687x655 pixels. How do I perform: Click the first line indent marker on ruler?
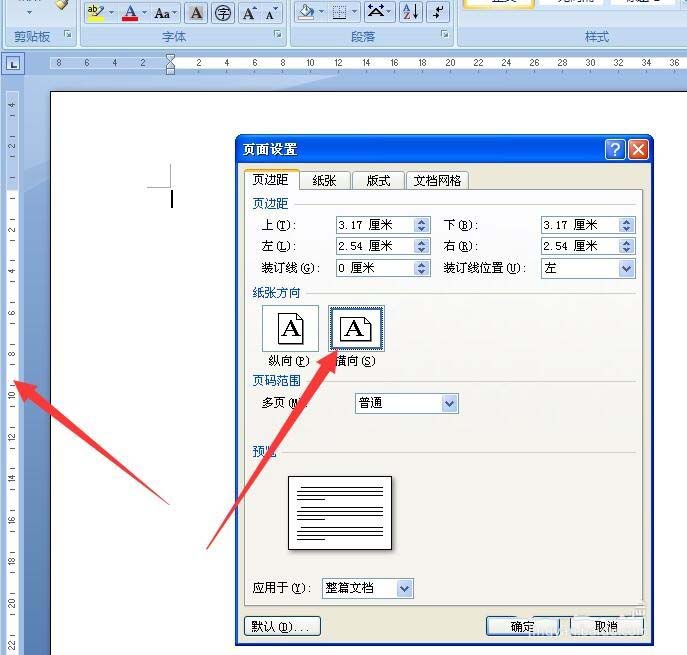tap(170, 59)
